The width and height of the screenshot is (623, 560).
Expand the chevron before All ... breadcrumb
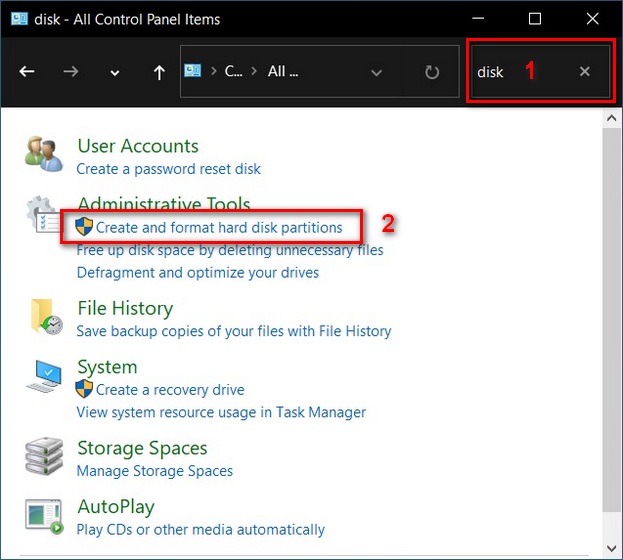[x=254, y=71]
